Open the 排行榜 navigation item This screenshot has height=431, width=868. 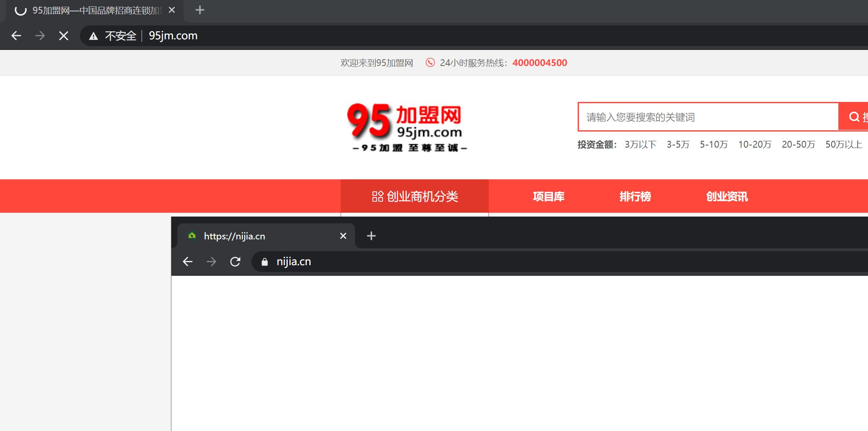(635, 197)
